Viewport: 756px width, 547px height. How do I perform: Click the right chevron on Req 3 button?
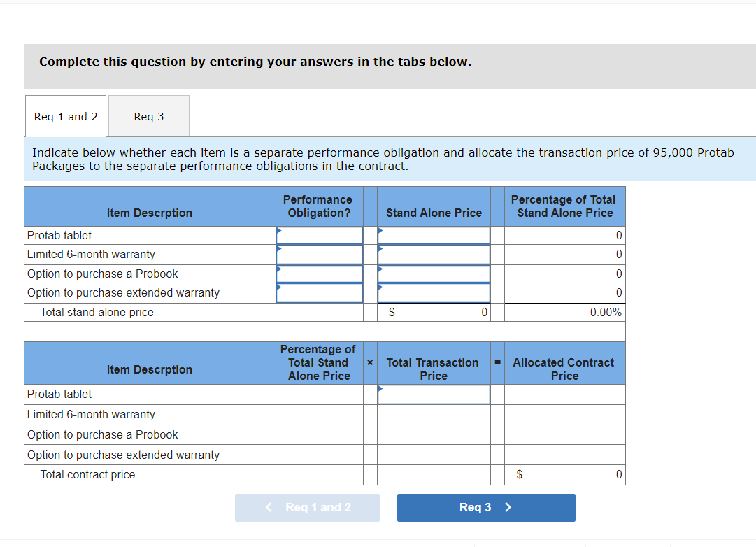point(508,507)
